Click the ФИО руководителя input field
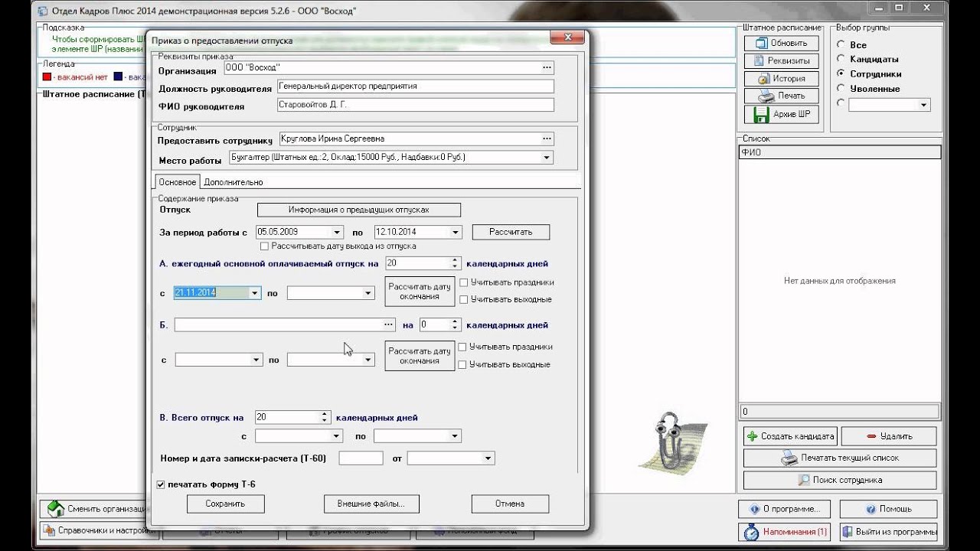980x551 pixels. point(415,105)
